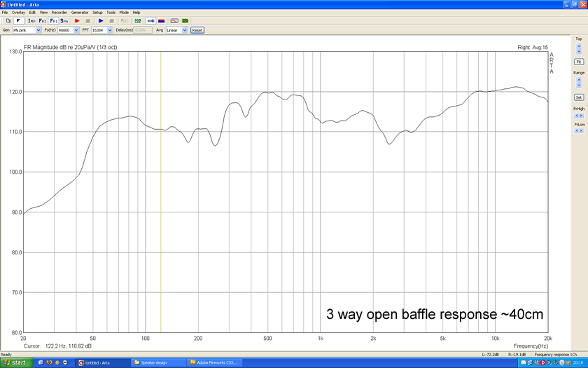Expand the FFT 16384 dropdown
Viewport: 588px width, 368px height.
coord(110,30)
